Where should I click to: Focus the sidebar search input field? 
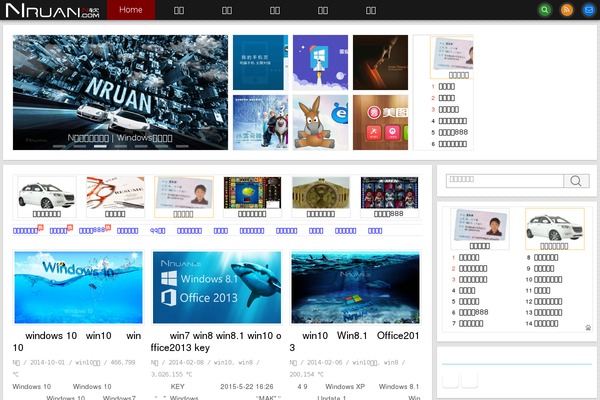coord(505,181)
